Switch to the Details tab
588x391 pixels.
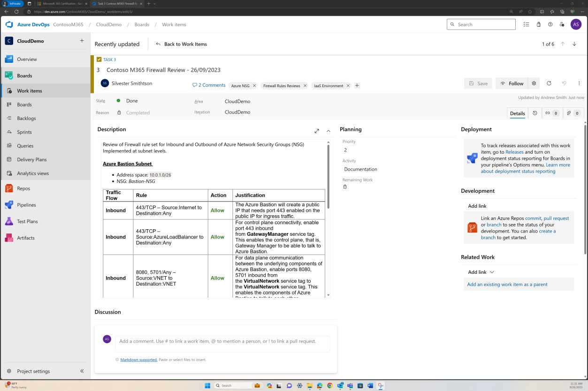tap(517, 113)
